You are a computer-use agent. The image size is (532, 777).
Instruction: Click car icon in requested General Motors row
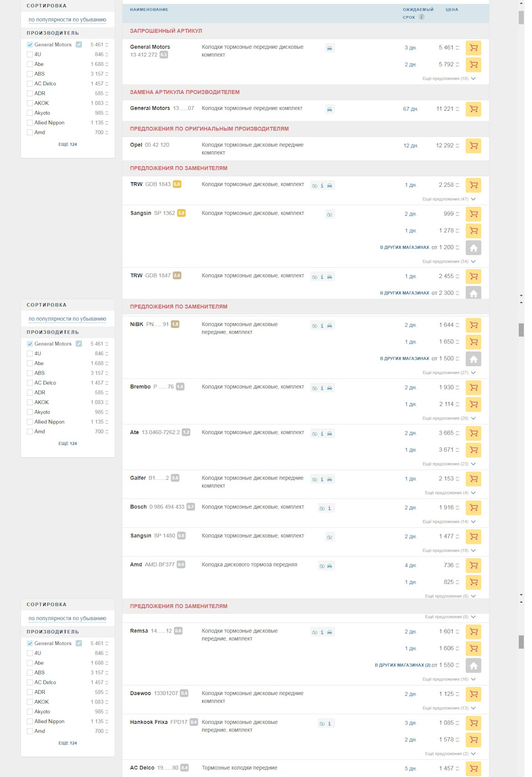pos(330,49)
